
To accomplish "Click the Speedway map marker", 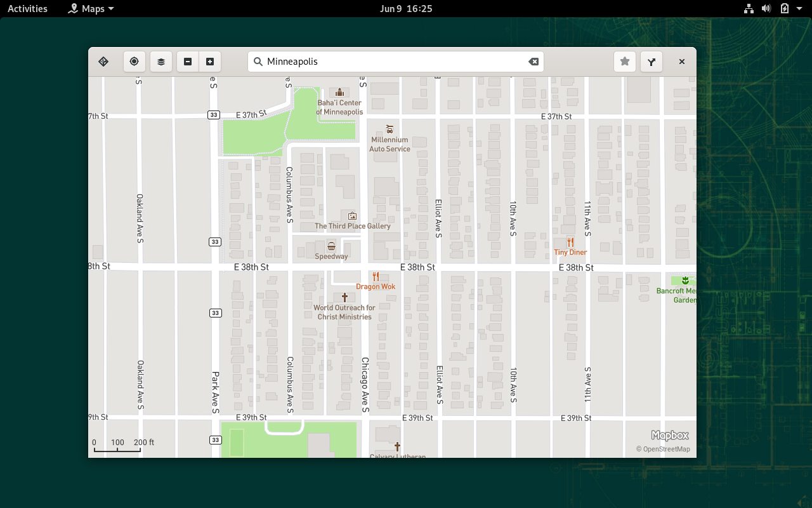I will tap(331, 246).
